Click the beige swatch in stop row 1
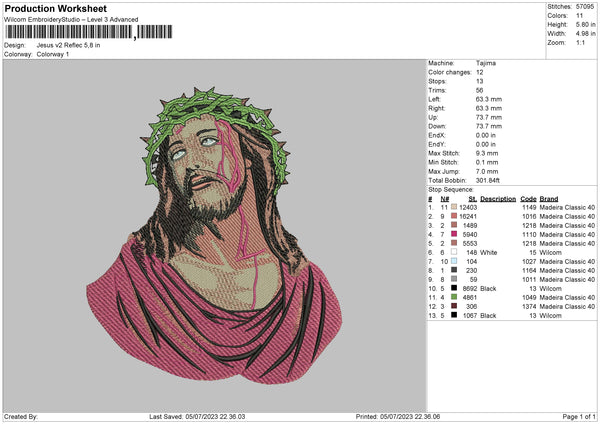The image size is (600, 424). click(x=454, y=207)
